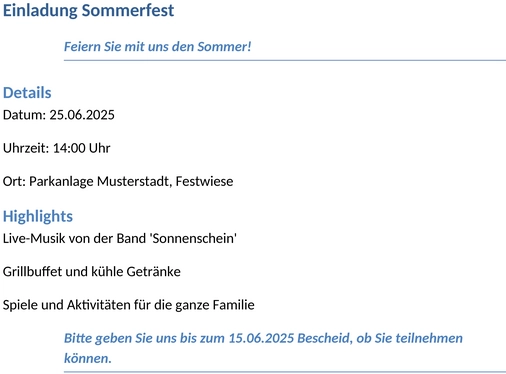Viewport: 506px width, 374px height.
Task: Place cursor in 'Uhrzeit: 14:00 Uhr' line
Action: (56, 148)
